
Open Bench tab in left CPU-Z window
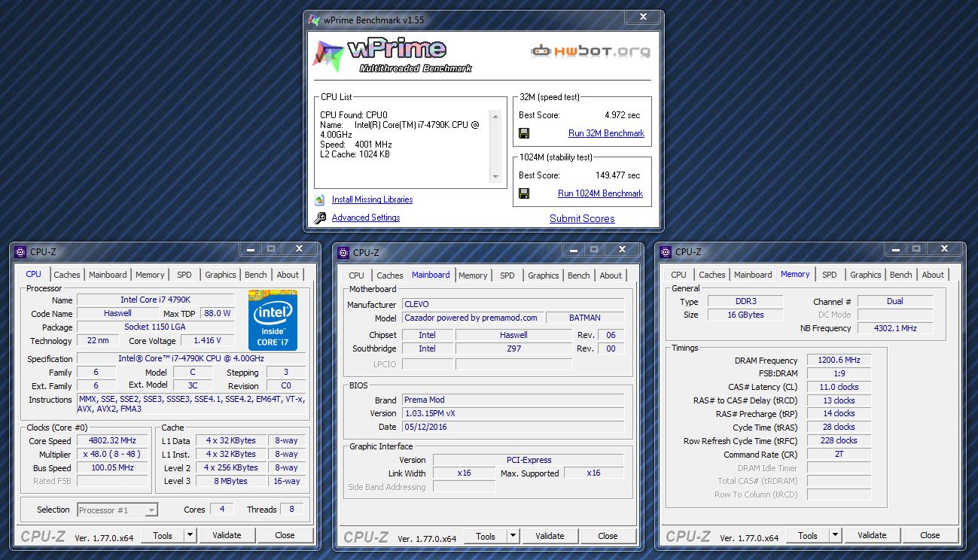256,275
